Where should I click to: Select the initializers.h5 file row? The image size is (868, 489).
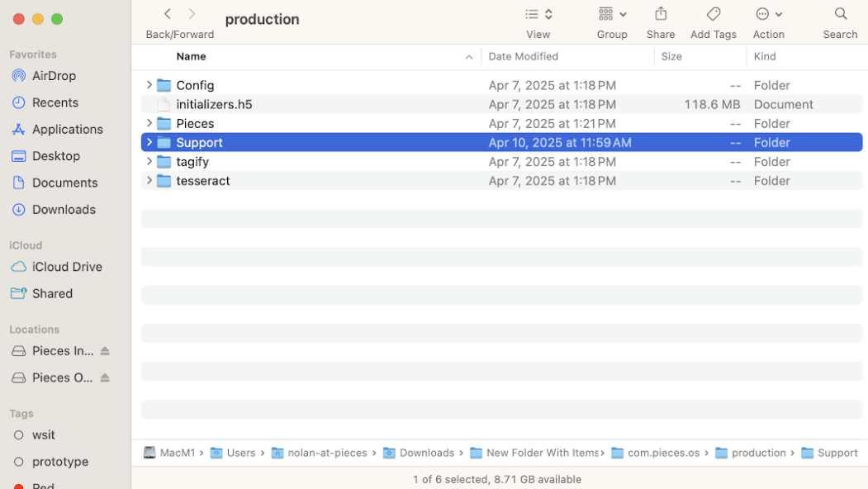(x=501, y=104)
